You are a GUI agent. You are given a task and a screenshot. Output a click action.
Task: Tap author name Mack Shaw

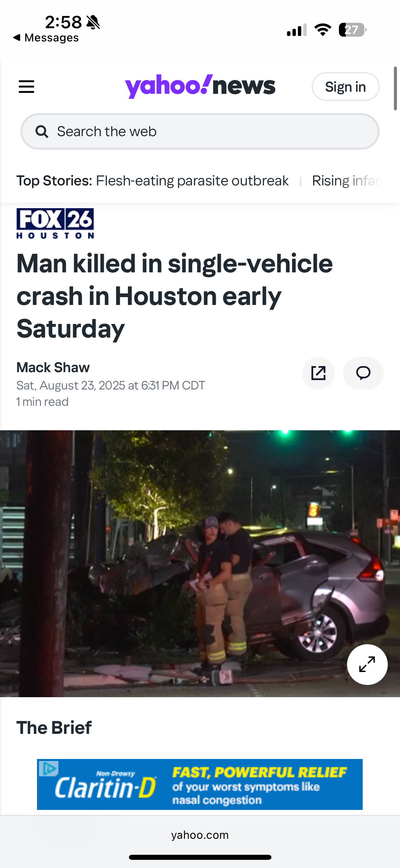click(53, 367)
